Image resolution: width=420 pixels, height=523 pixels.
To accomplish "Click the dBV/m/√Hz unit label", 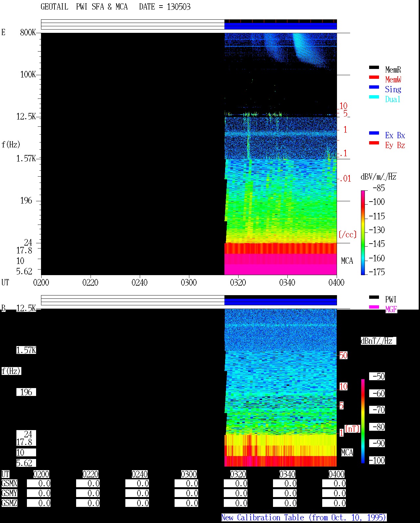I will [379, 177].
